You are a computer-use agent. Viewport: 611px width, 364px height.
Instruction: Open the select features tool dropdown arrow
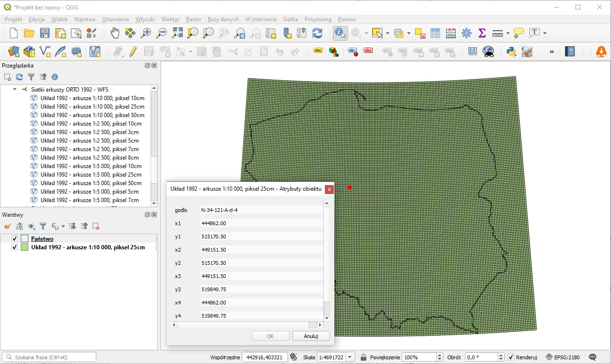(387, 33)
